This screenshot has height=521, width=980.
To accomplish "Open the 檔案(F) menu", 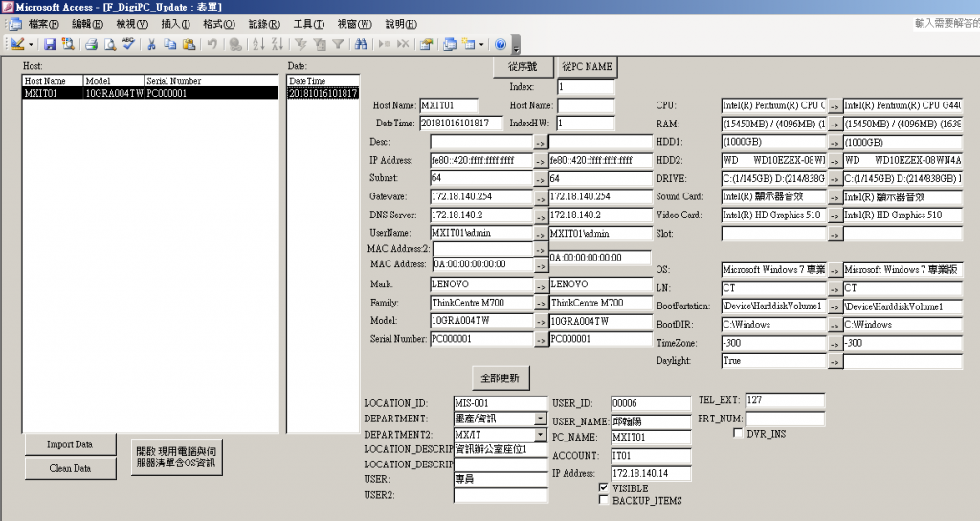I will coord(43,24).
